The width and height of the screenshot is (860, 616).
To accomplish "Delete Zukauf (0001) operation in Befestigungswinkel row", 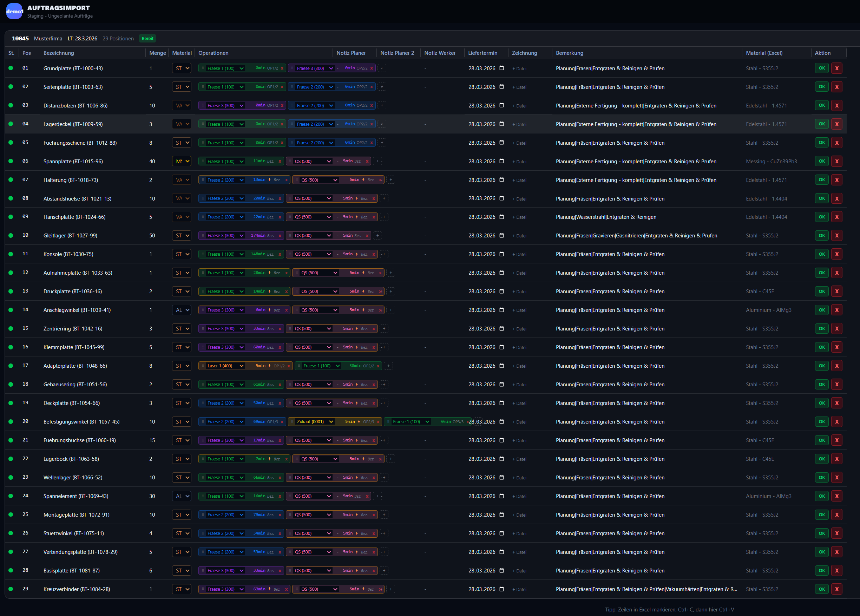I will pos(378,422).
